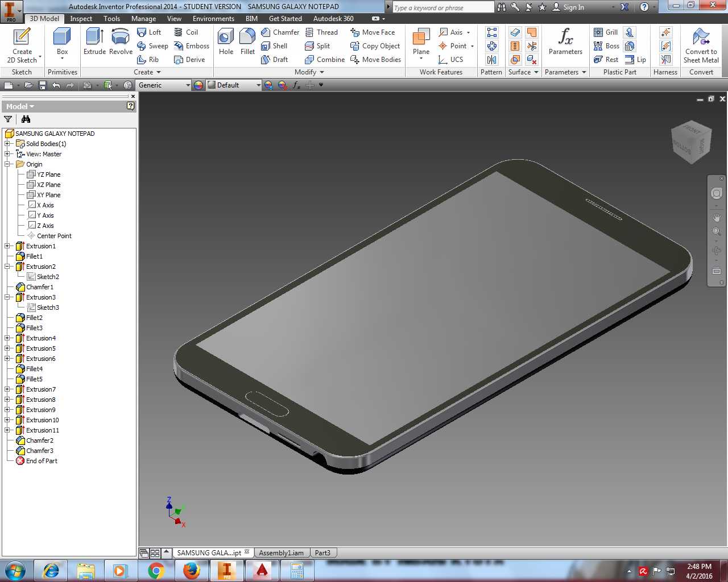728x582 pixels.
Task: Click the Undo arrow
Action: pyautogui.click(x=56, y=85)
